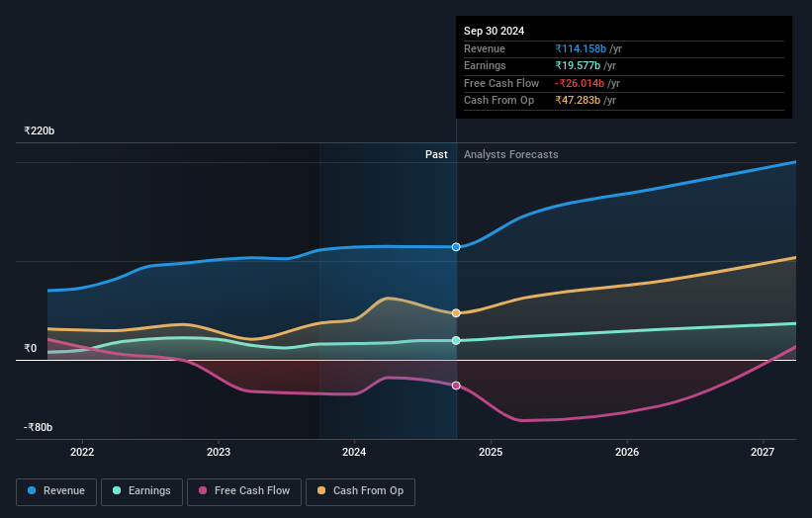
Task: Click the ₹220b y-axis label
Action: (x=40, y=130)
